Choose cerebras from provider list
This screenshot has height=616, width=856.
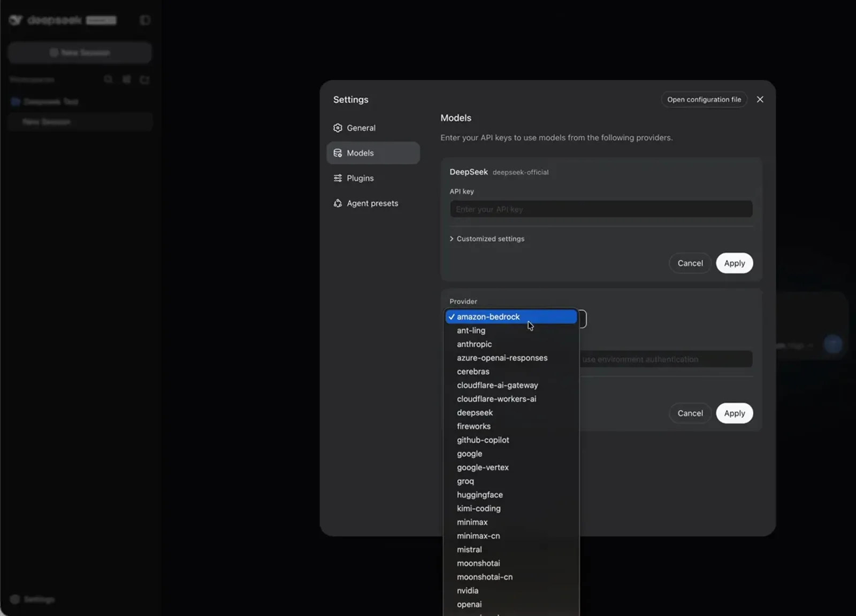pos(511,372)
